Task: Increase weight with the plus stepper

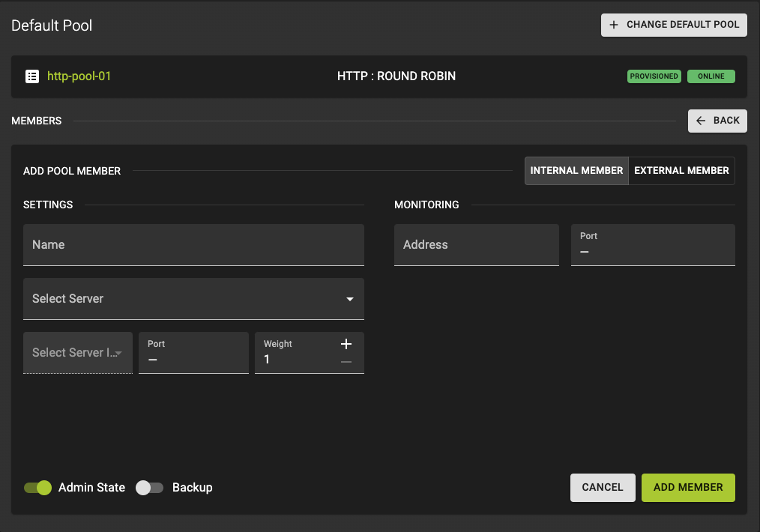Action: click(346, 344)
